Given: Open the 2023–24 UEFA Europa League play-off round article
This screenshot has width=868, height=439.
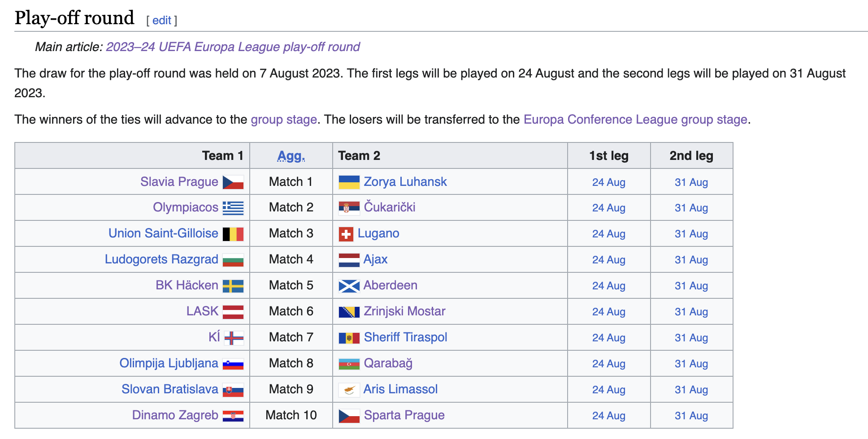Looking at the screenshot, I should click(x=233, y=47).
